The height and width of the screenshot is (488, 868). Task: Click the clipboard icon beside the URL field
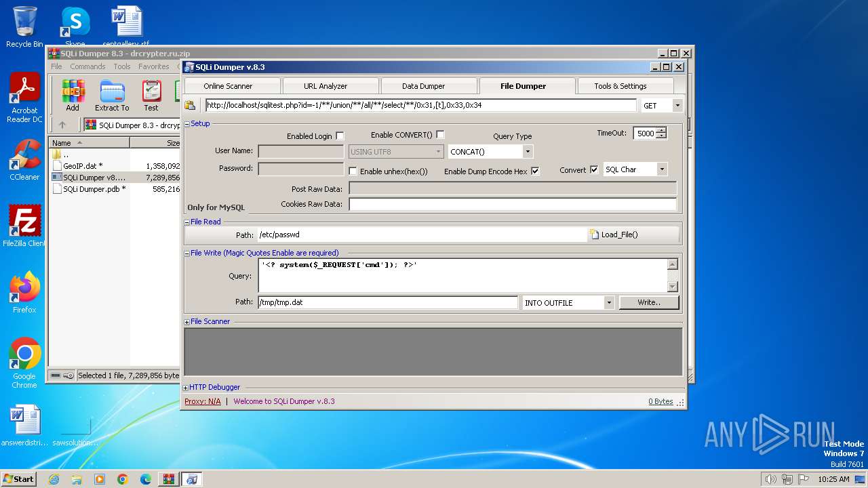coord(191,105)
